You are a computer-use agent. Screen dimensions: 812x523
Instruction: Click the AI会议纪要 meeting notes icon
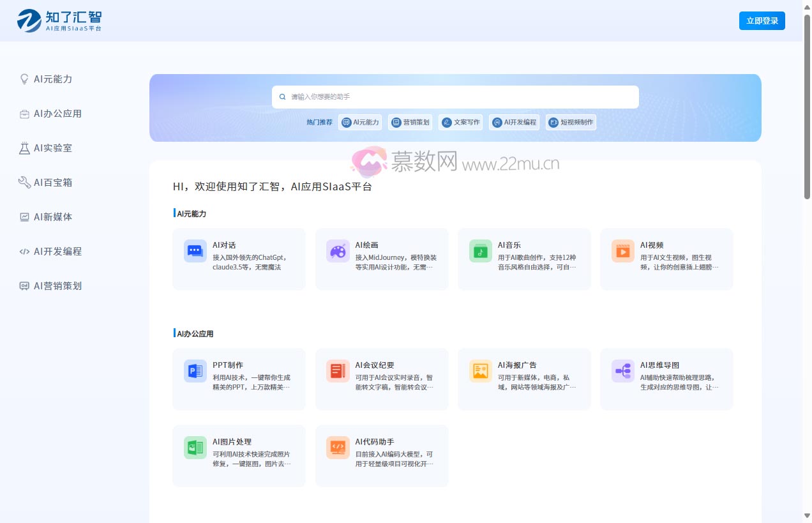point(337,371)
